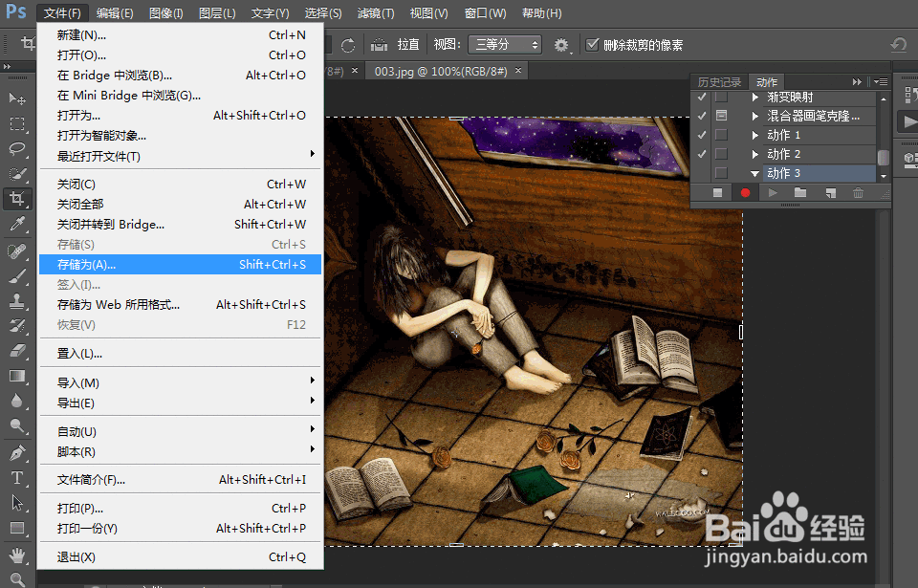
Task: Select the Path Selection tool
Action: [x=17, y=503]
